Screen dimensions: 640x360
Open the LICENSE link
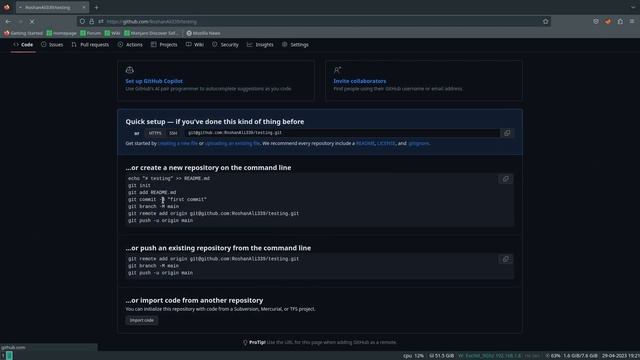pyautogui.click(x=386, y=143)
